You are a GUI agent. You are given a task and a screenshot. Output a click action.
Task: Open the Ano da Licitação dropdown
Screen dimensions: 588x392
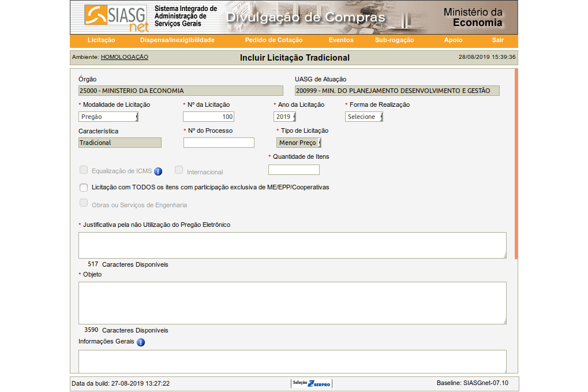click(284, 117)
